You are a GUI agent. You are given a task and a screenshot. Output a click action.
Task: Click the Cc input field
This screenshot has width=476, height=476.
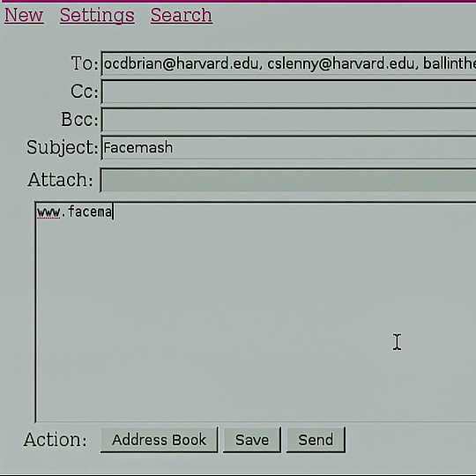coord(288,92)
